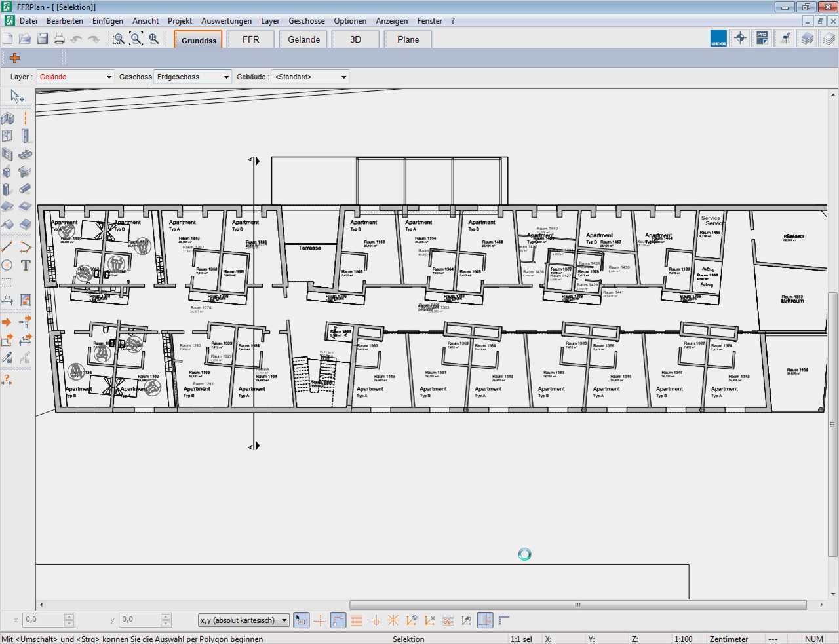
Task: Click the orange arrow move tool
Action: click(7, 322)
